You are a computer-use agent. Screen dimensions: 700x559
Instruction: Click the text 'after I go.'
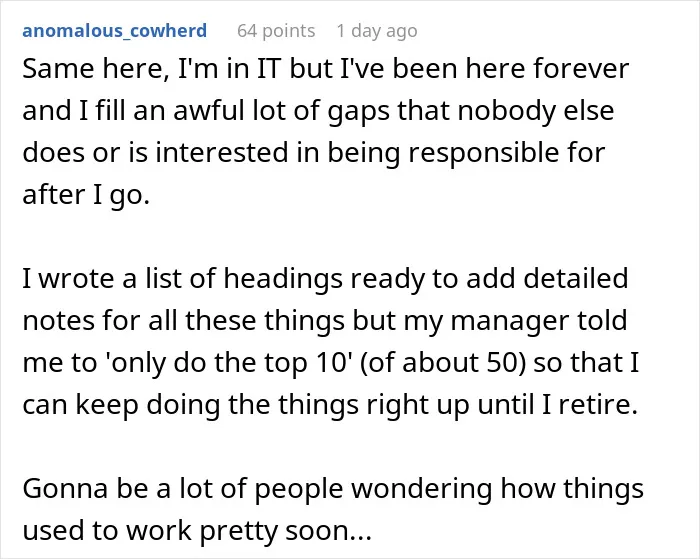(x=86, y=195)
